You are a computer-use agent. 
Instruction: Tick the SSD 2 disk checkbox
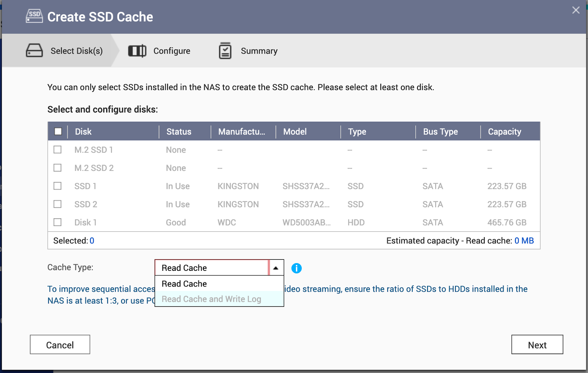click(58, 204)
